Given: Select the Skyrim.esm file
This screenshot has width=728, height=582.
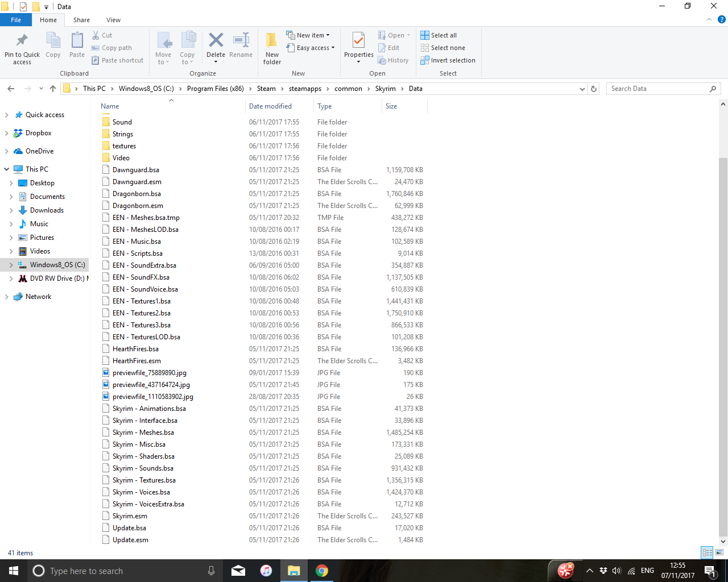Looking at the screenshot, I should point(130,516).
